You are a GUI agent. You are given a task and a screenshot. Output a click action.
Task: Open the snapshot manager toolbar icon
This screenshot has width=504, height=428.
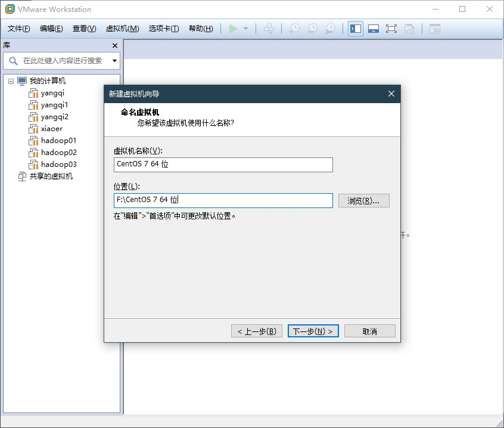(330, 29)
